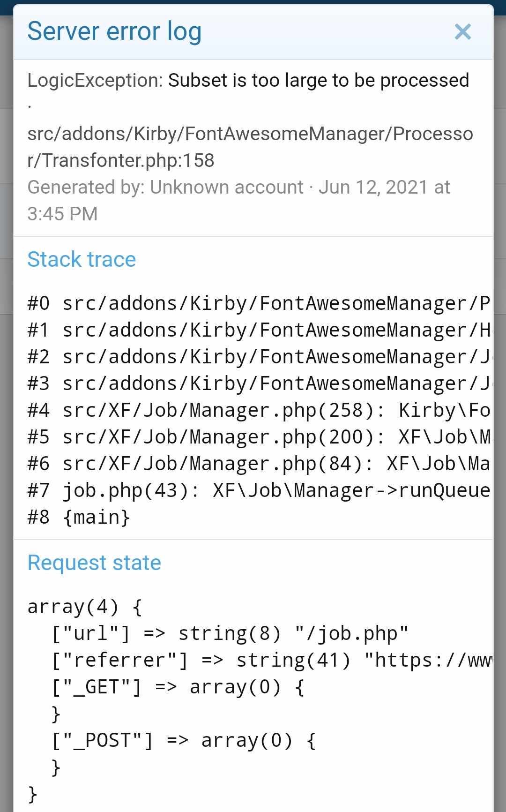The width and height of the screenshot is (506, 812).
Task: Close the Server error log dialog
Action: pyautogui.click(x=462, y=32)
